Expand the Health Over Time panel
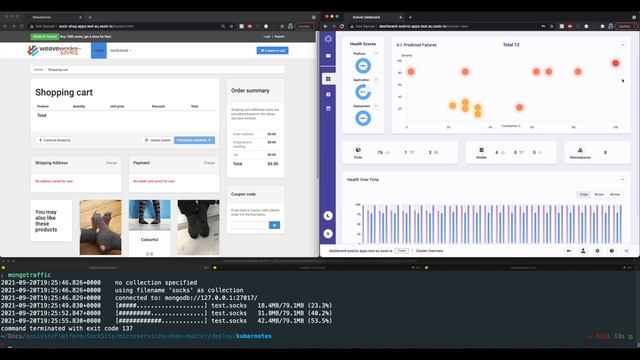This screenshot has height=360, width=640. 622,180
